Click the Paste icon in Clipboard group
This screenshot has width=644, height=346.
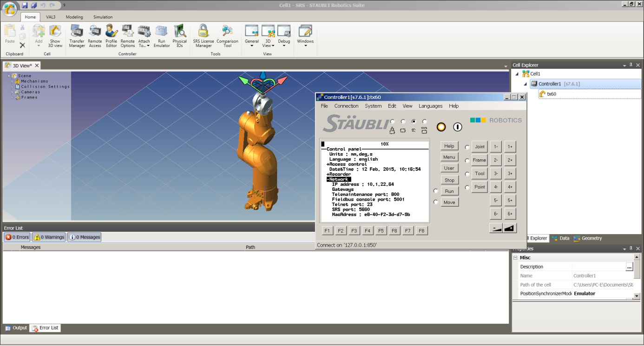tap(10, 34)
